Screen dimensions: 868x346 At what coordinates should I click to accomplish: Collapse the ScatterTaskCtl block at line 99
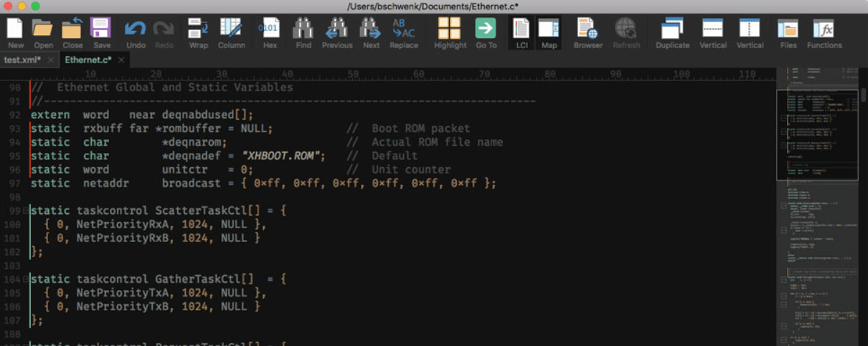pos(26,210)
